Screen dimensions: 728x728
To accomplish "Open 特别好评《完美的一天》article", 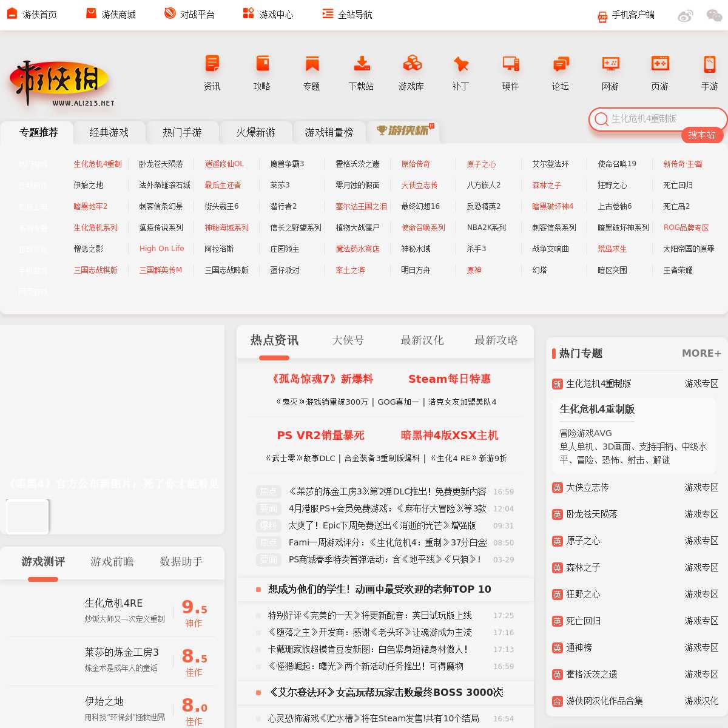I will (370, 615).
